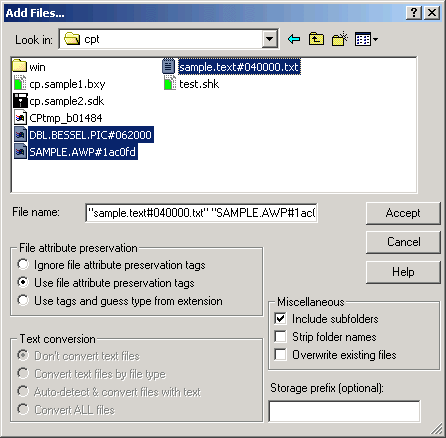Select the test.shk archive icon
The width and height of the screenshot is (446, 438).
tap(170, 83)
